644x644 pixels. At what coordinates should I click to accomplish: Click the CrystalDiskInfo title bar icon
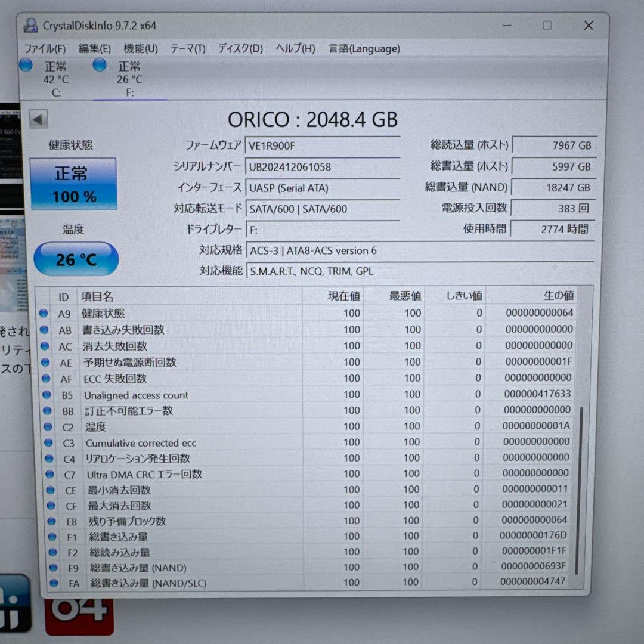pos(30,26)
